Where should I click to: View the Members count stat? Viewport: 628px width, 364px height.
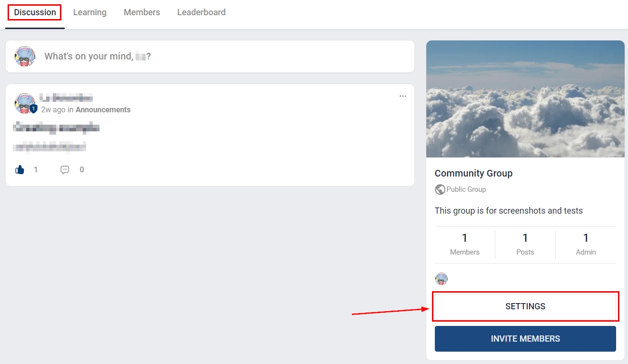tap(465, 244)
